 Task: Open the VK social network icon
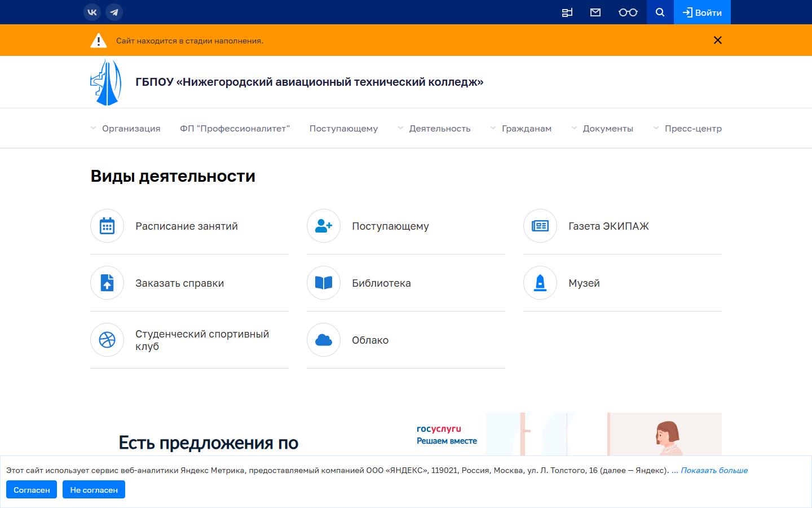92,12
